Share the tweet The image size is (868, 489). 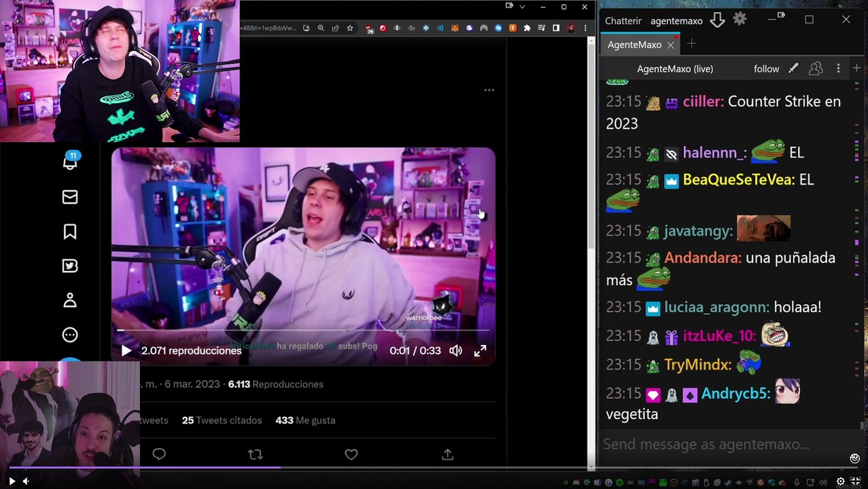(x=448, y=454)
